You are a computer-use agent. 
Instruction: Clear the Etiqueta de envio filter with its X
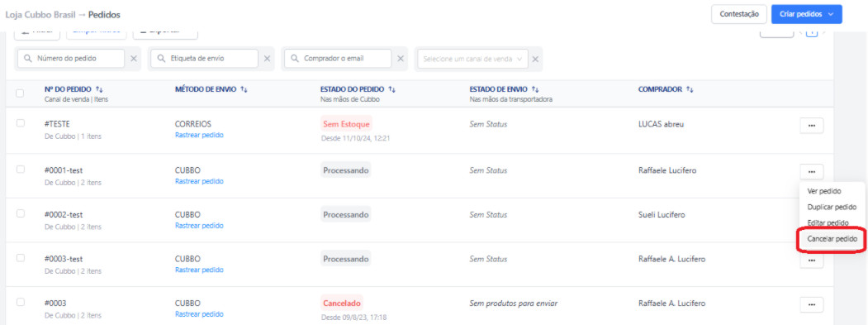(267, 59)
